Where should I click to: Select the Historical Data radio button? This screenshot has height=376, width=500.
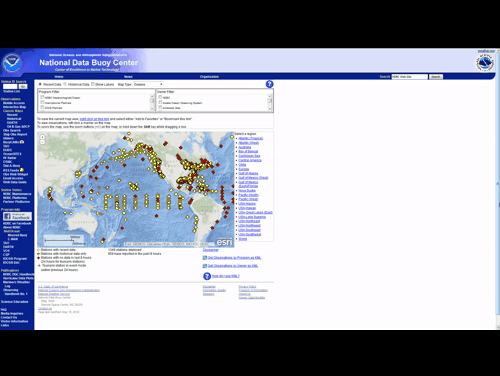(65, 84)
